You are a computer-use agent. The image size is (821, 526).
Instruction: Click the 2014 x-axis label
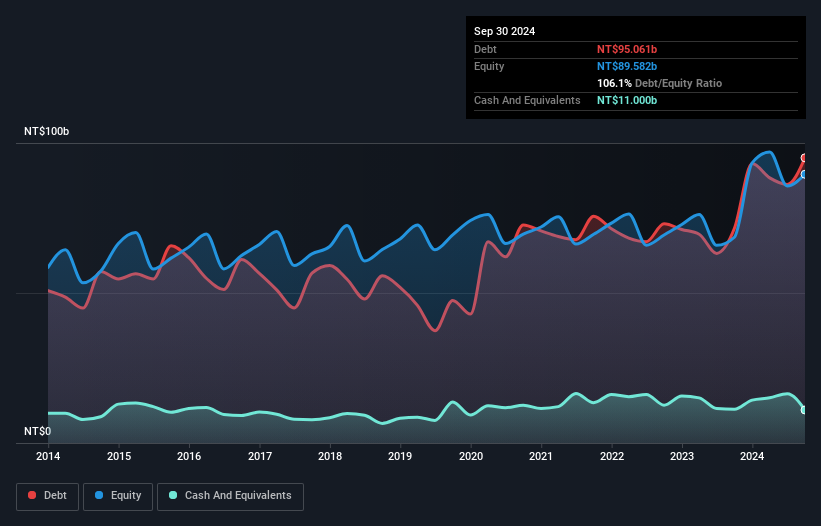pos(48,456)
